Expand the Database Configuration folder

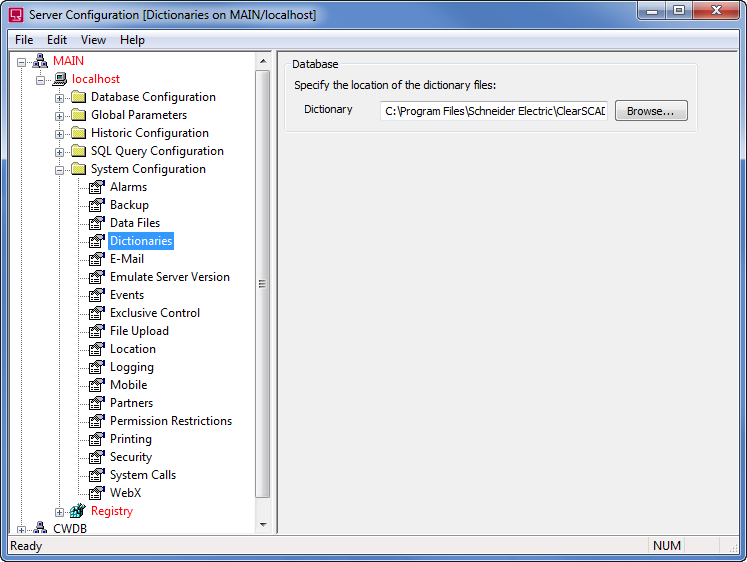[x=60, y=97]
